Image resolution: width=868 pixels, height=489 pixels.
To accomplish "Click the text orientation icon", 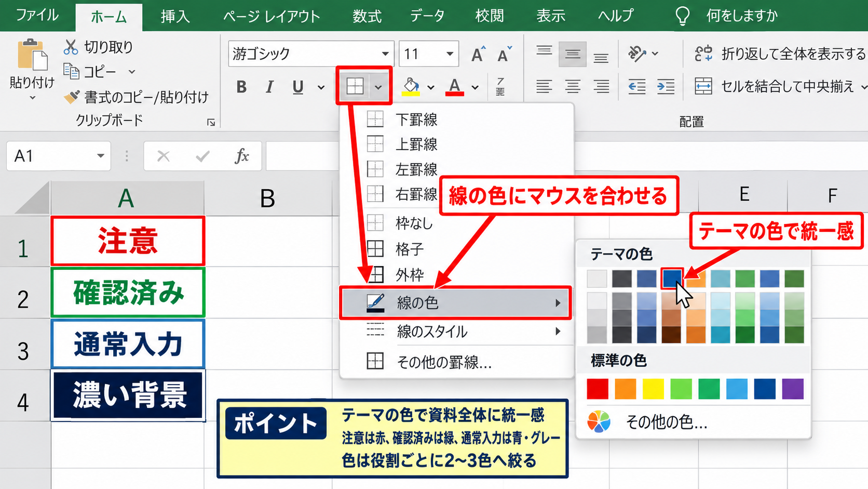I will 636,53.
